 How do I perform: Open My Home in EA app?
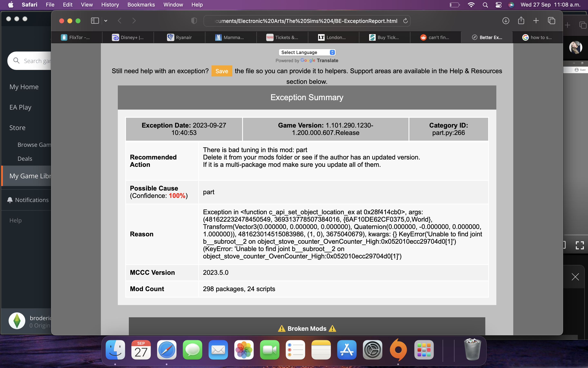tap(24, 87)
